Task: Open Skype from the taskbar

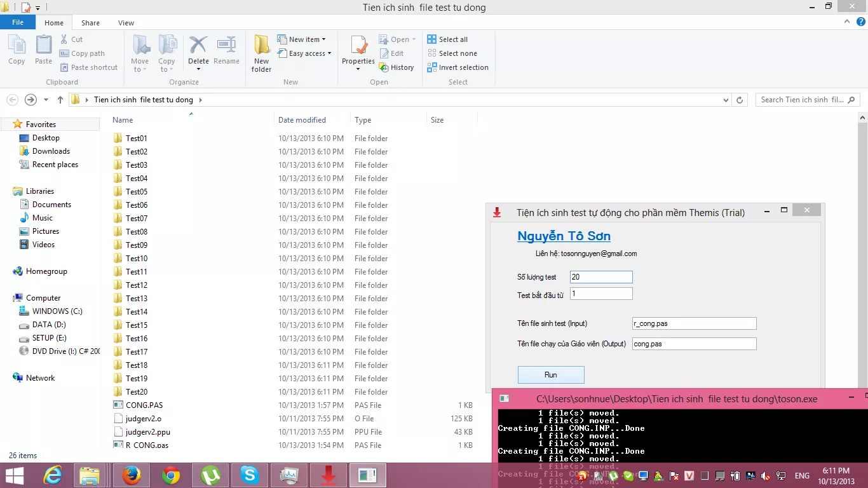Action: [x=250, y=475]
